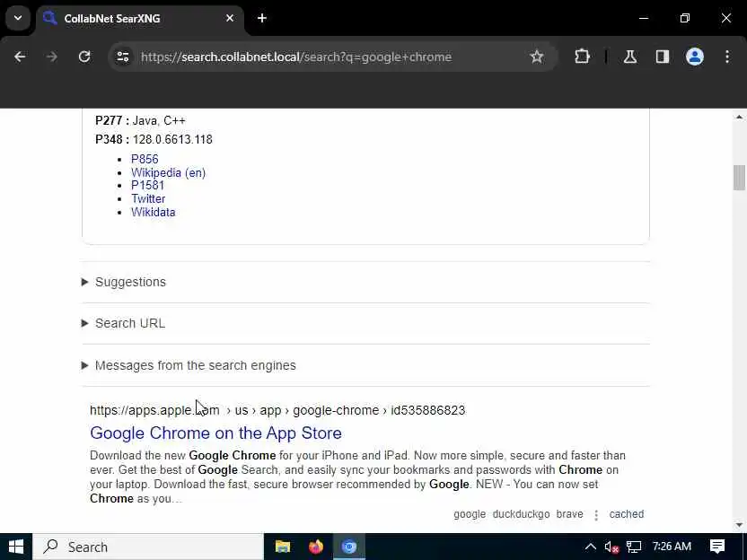Open the 7:26 AM clock
Image resolution: width=747 pixels, height=560 pixels.
point(672,547)
